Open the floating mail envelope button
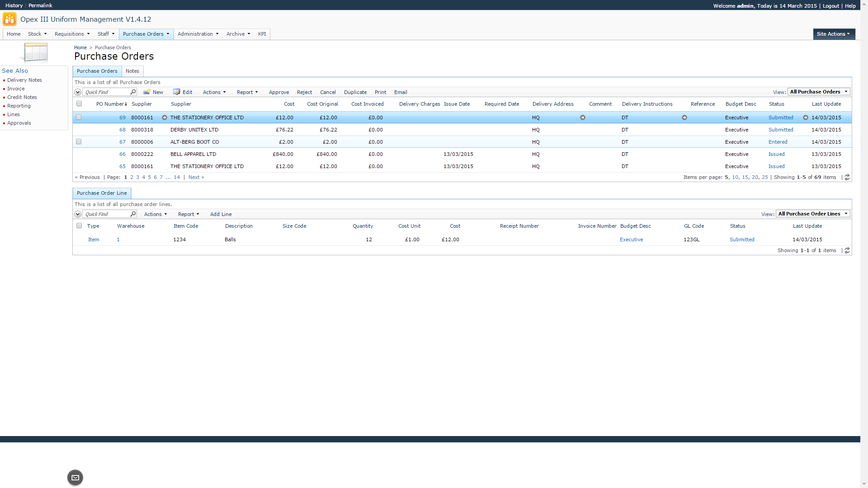Image resolution: width=868 pixels, height=488 pixels. 75,478
